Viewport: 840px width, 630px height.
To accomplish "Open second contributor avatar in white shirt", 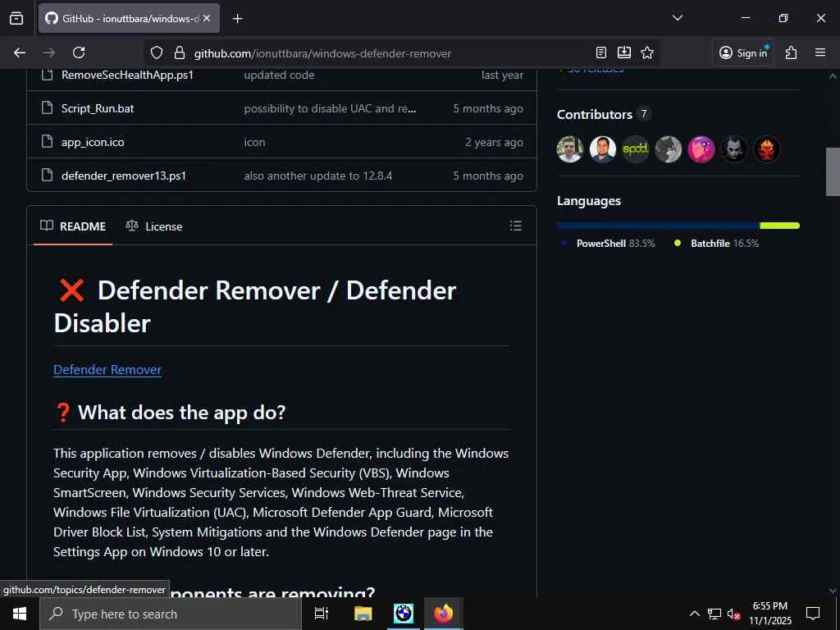I will click(x=603, y=149).
